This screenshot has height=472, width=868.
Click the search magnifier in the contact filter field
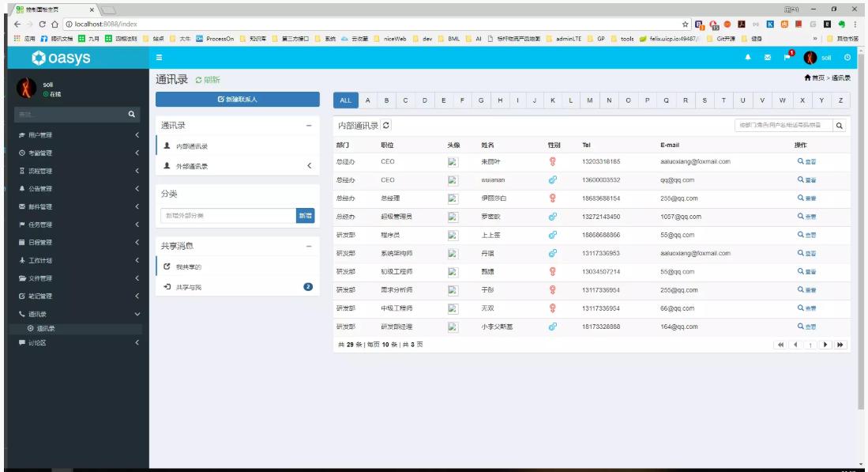click(x=840, y=126)
